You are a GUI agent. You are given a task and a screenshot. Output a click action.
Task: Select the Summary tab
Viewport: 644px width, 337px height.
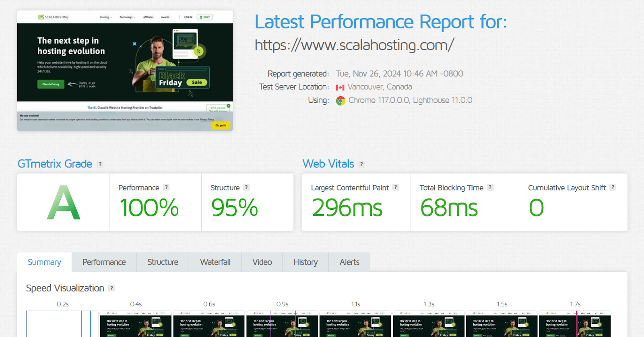[44, 262]
